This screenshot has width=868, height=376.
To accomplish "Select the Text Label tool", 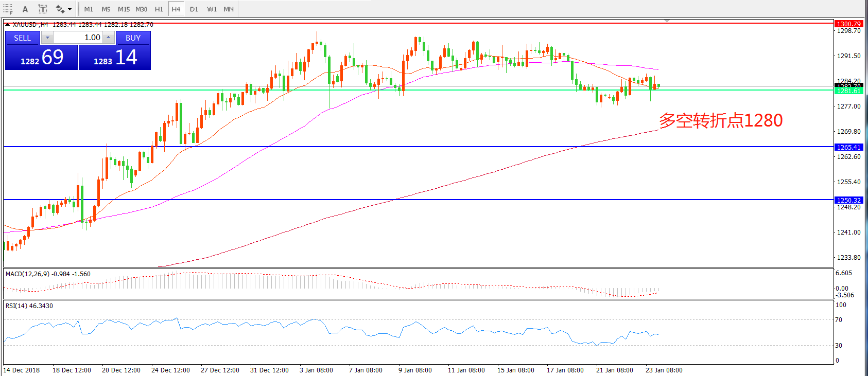I will point(43,9).
